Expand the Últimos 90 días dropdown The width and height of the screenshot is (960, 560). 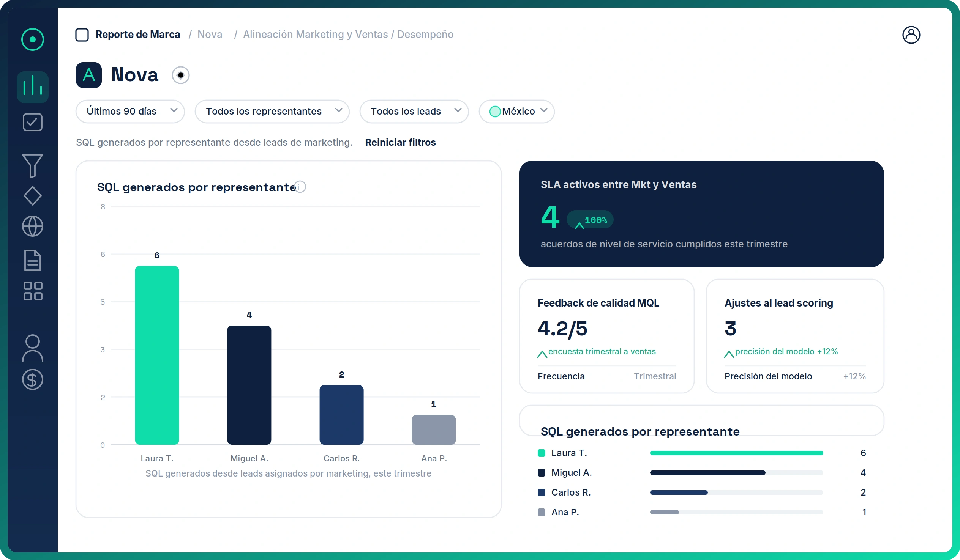(130, 111)
